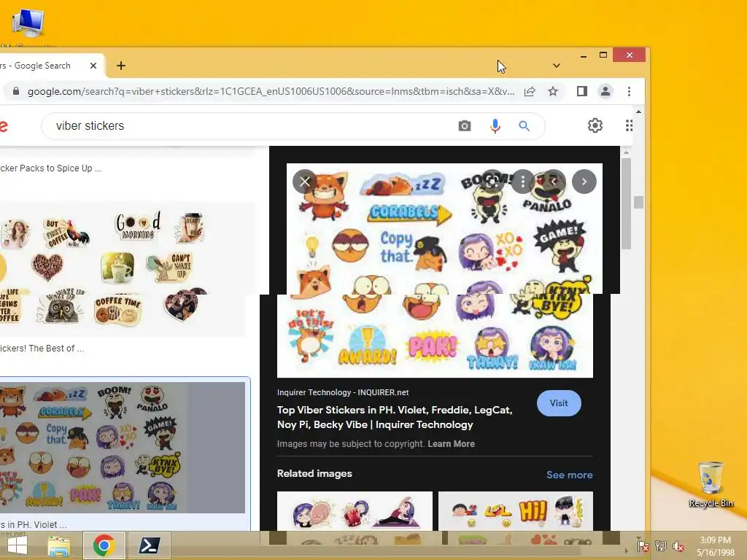Open the Chrome three-dot menu
The height and width of the screenshot is (560, 747).
(630, 91)
